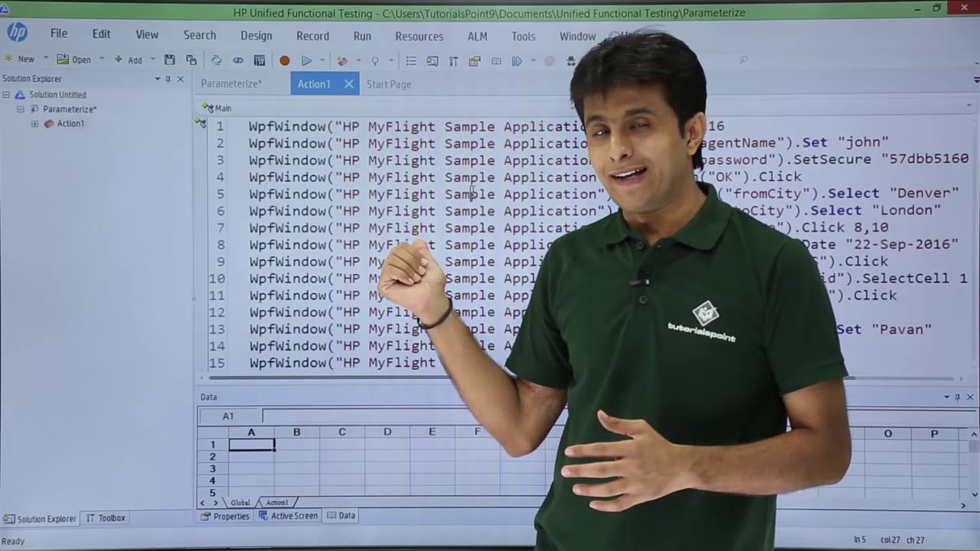This screenshot has height=551, width=980.
Task: Click the HP logo icon
Action: 17,32
